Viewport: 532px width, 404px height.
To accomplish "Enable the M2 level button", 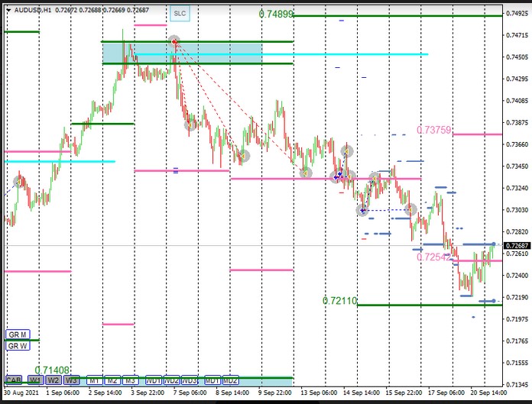I will [112, 380].
